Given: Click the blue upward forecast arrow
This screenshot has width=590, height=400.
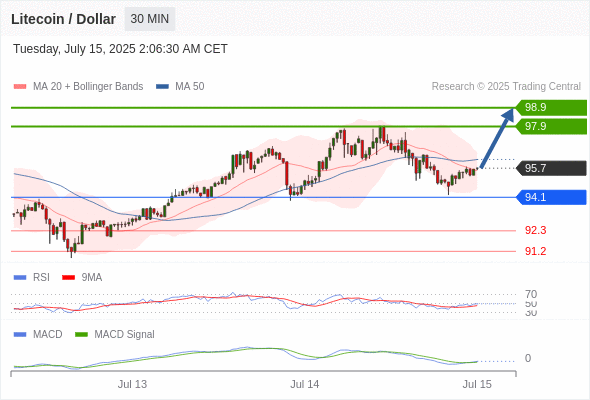Looking at the screenshot, I should (x=497, y=138).
